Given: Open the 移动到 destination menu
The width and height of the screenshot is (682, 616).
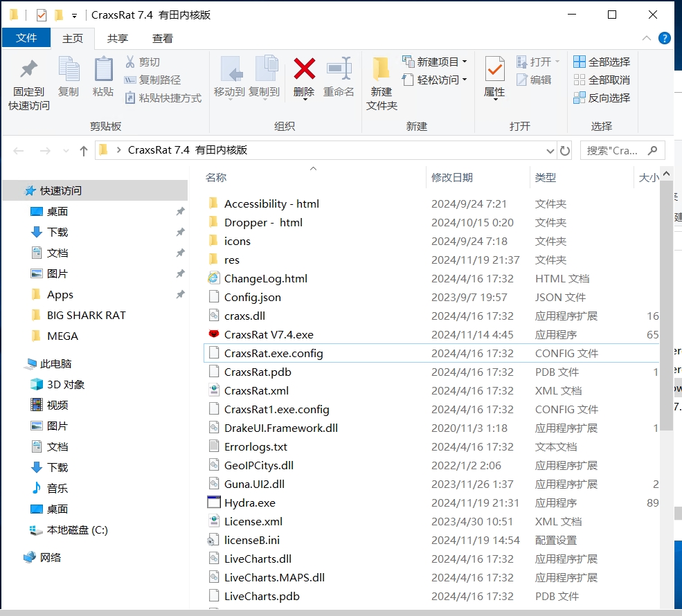Looking at the screenshot, I should [x=229, y=78].
